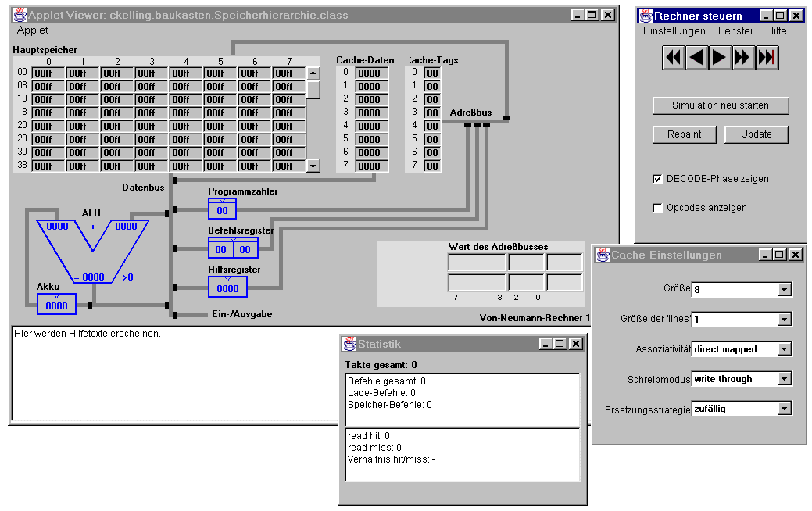
Task: Click Cache-Daten entry 3 field
Action: [x=371, y=113]
